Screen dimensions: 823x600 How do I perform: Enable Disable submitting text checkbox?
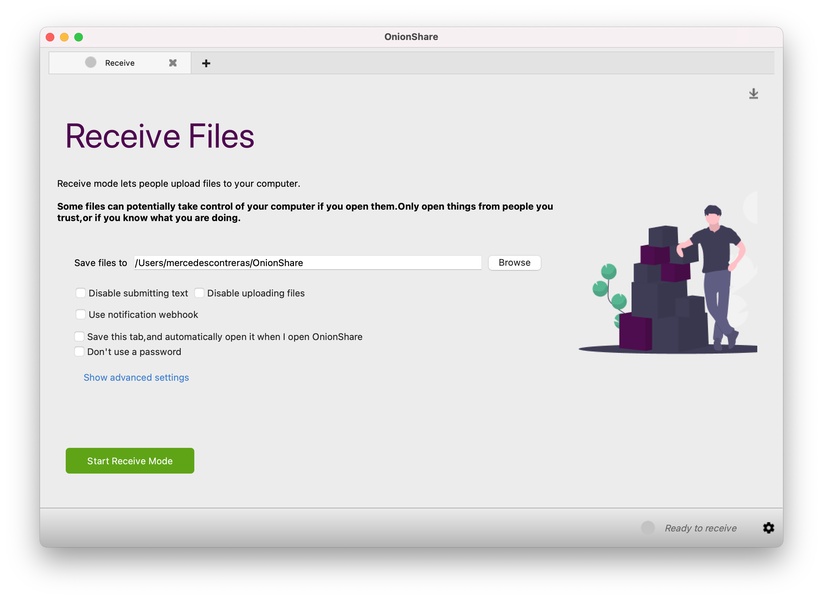[x=80, y=293]
